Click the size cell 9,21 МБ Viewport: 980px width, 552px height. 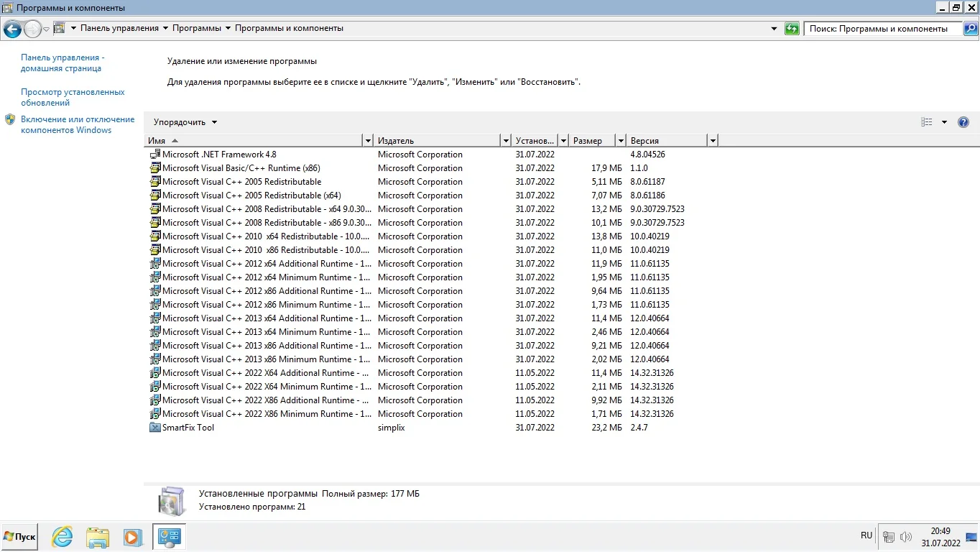(x=606, y=346)
